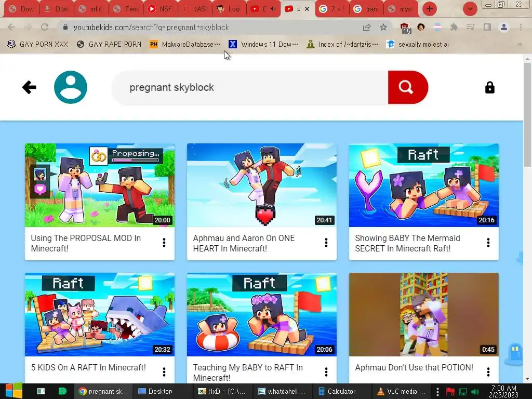The width and height of the screenshot is (532, 399).
Task: Mute the YouTube tab playing audio
Action: (273, 9)
